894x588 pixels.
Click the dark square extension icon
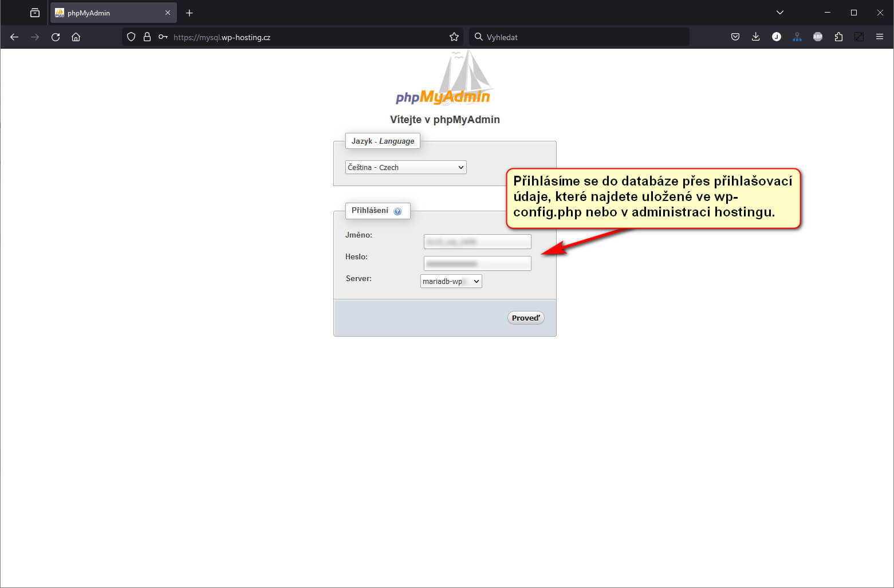859,37
